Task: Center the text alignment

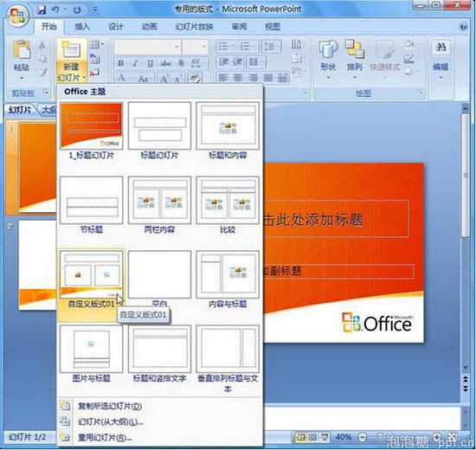Action: (238, 78)
